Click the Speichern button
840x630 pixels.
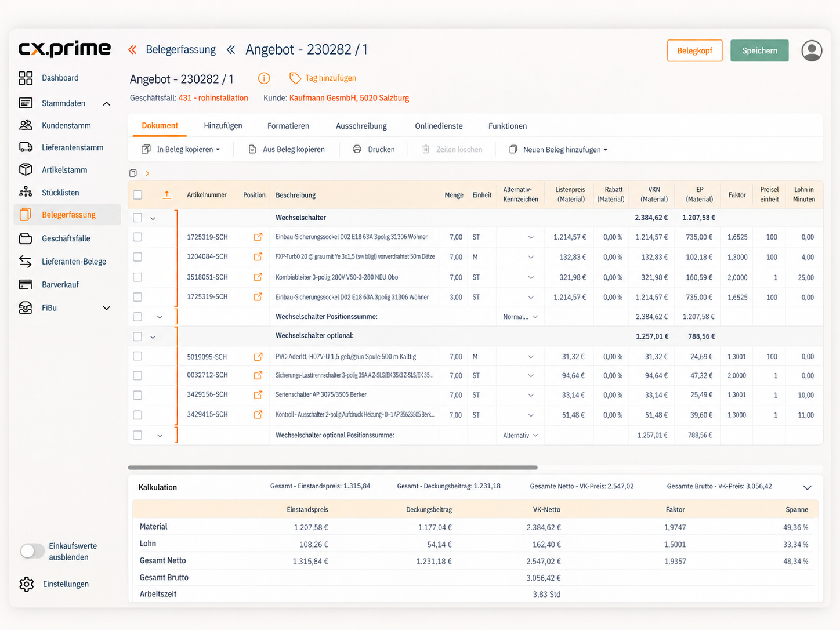tap(759, 50)
